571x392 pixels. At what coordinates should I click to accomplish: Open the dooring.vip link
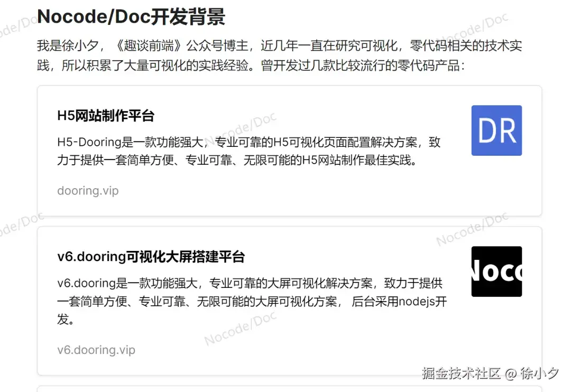(88, 191)
